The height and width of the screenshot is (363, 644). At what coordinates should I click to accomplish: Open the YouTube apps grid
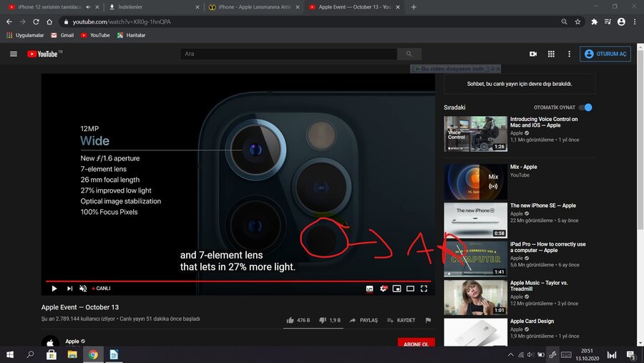[x=551, y=54]
